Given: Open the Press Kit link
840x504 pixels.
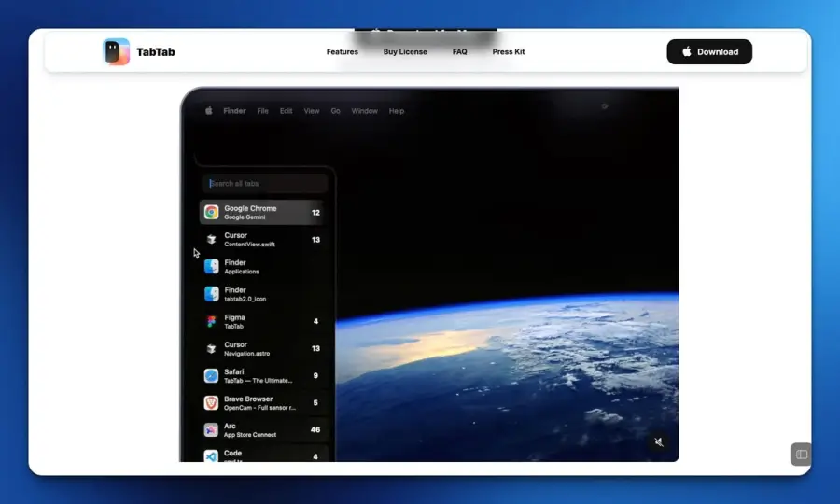Looking at the screenshot, I should click(x=509, y=52).
